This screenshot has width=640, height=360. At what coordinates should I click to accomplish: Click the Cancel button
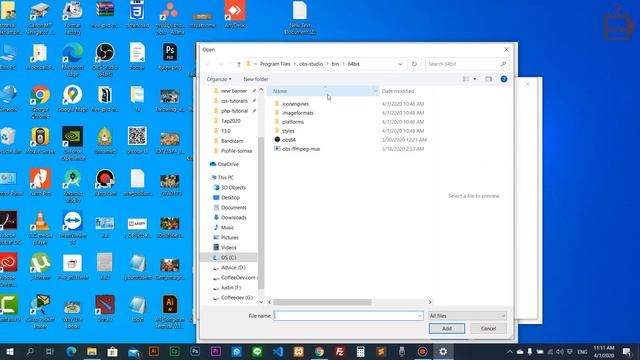click(x=488, y=329)
